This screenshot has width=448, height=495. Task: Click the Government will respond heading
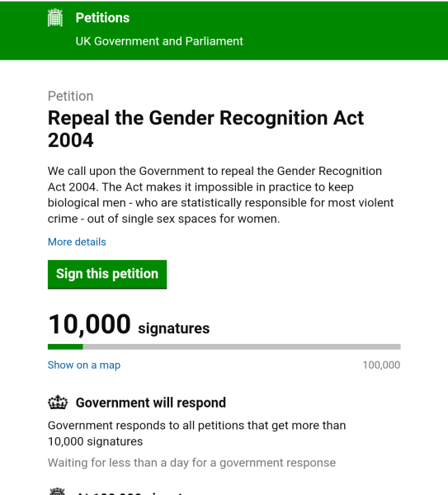pyautogui.click(x=151, y=403)
